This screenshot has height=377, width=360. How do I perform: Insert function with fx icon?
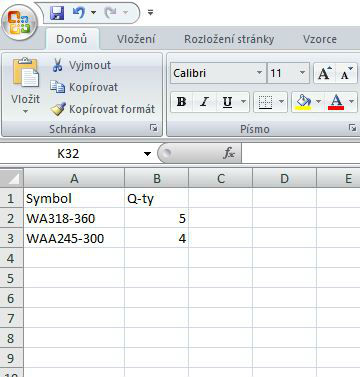click(229, 153)
